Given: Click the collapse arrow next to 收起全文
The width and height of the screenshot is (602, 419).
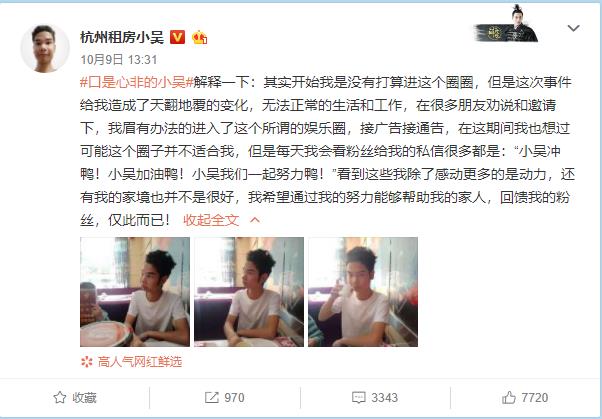Looking at the screenshot, I should point(255,220).
